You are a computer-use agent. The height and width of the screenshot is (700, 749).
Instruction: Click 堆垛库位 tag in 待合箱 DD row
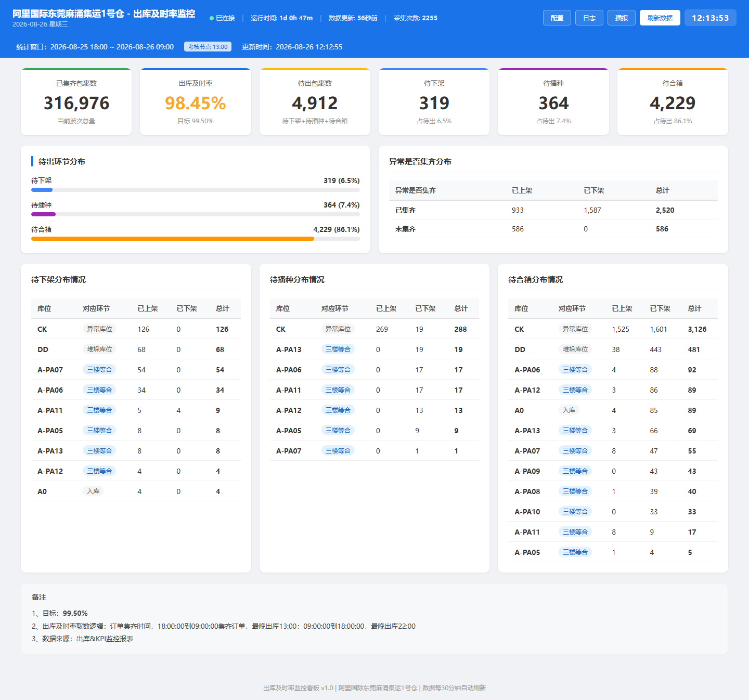575,349
